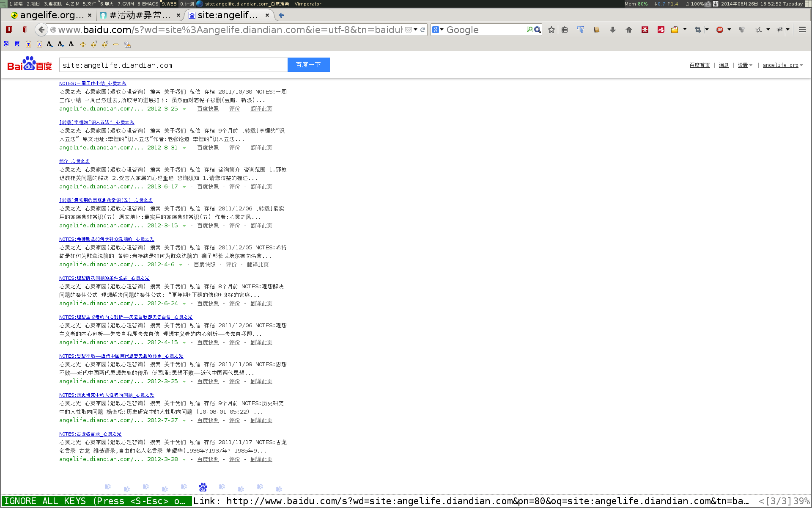Expand the 设置 settings dropdown
The width and height of the screenshot is (812, 508).
pos(745,65)
